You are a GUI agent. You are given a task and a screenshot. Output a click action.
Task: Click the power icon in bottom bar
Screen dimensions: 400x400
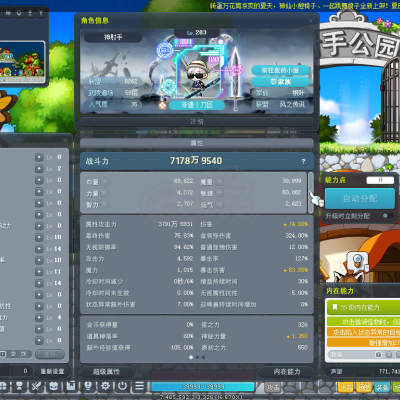point(122,386)
